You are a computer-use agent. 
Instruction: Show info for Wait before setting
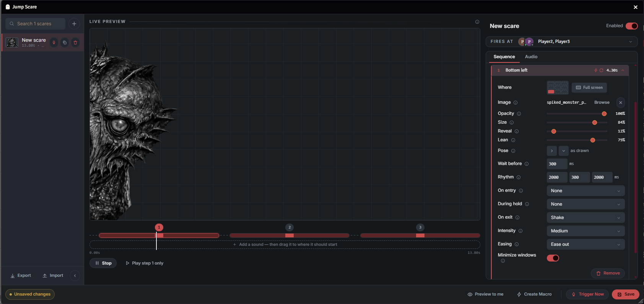click(x=527, y=164)
